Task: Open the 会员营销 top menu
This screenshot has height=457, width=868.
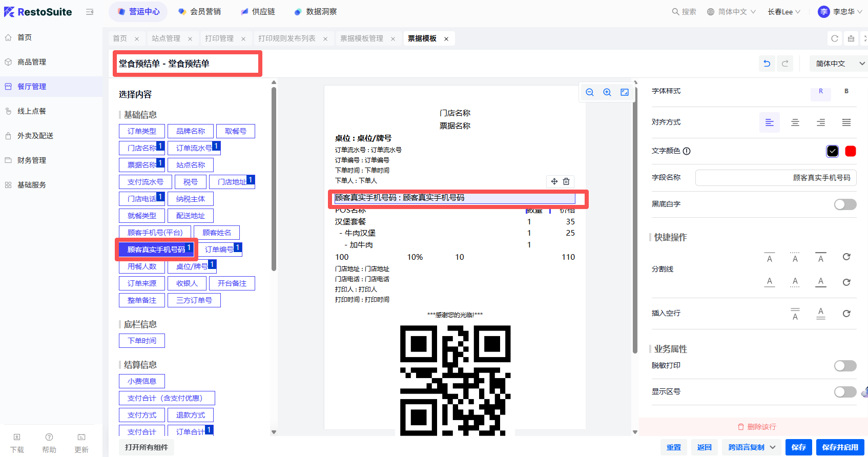Action: pyautogui.click(x=200, y=12)
